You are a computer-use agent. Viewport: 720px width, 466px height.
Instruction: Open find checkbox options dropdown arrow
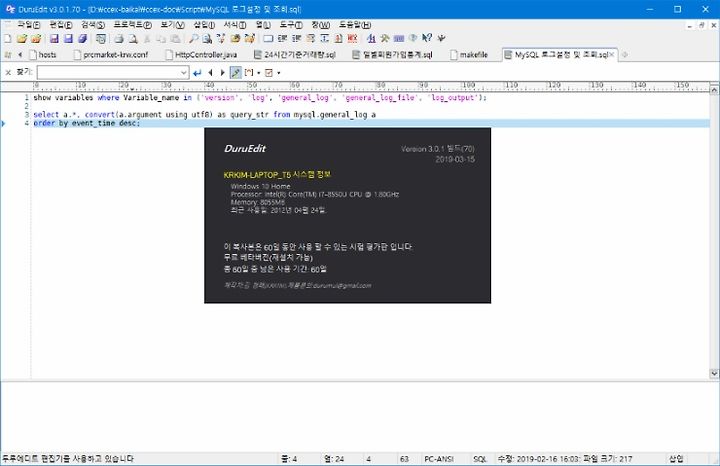279,73
